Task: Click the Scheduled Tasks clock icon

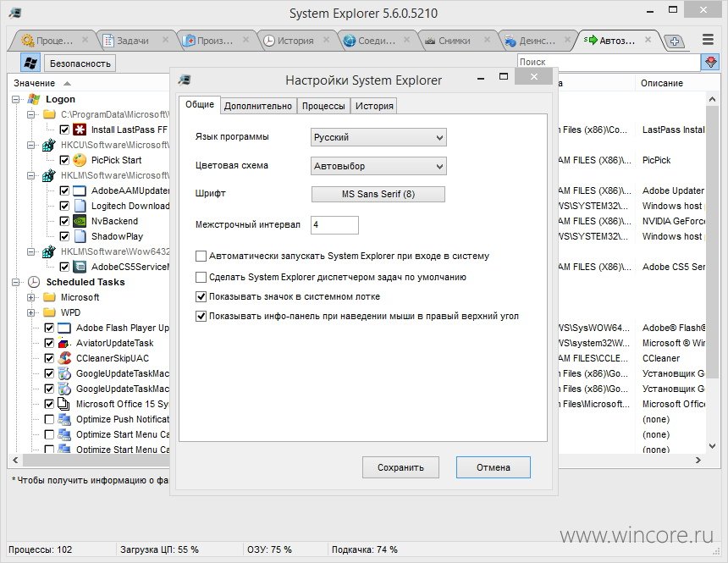Action: click(34, 282)
